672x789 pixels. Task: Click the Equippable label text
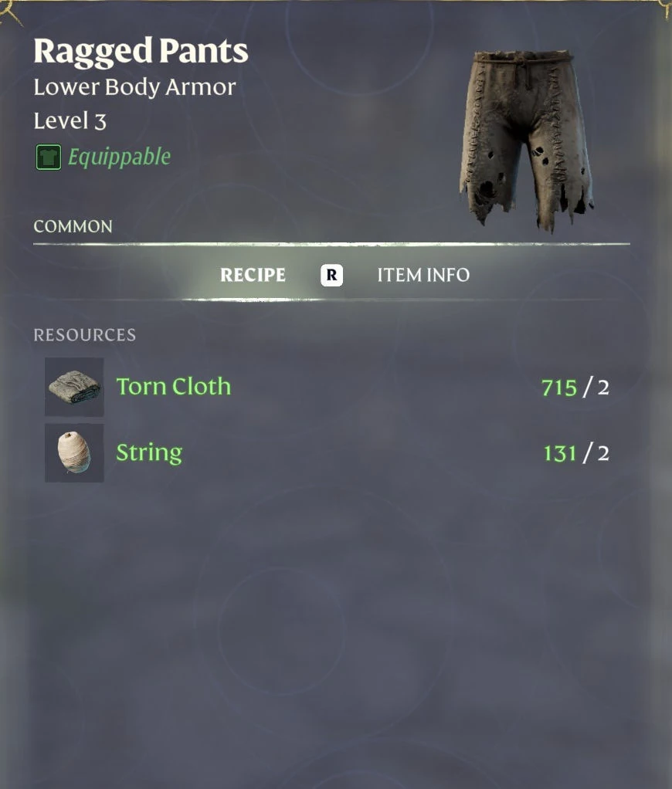(x=119, y=157)
